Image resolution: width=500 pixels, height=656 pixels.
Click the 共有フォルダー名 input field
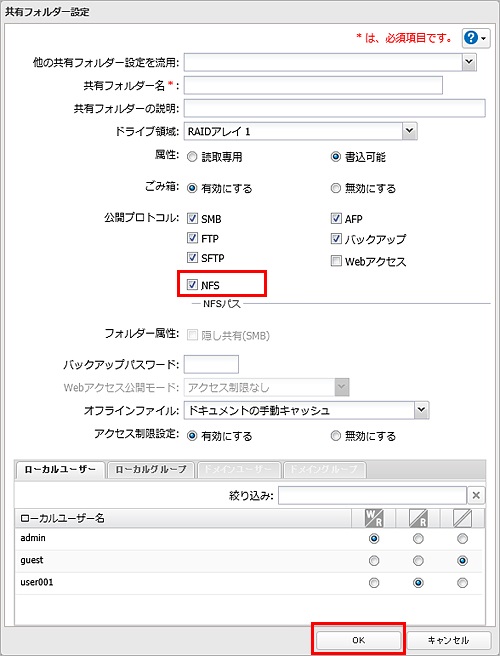[313, 85]
